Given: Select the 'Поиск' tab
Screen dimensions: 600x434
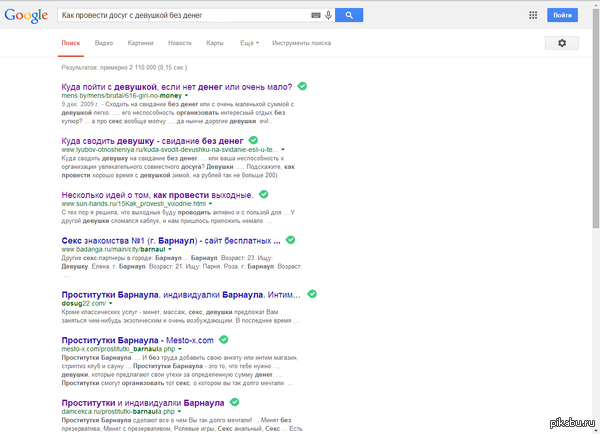Looking at the screenshot, I should pyautogui.click(x=71, y=43).
